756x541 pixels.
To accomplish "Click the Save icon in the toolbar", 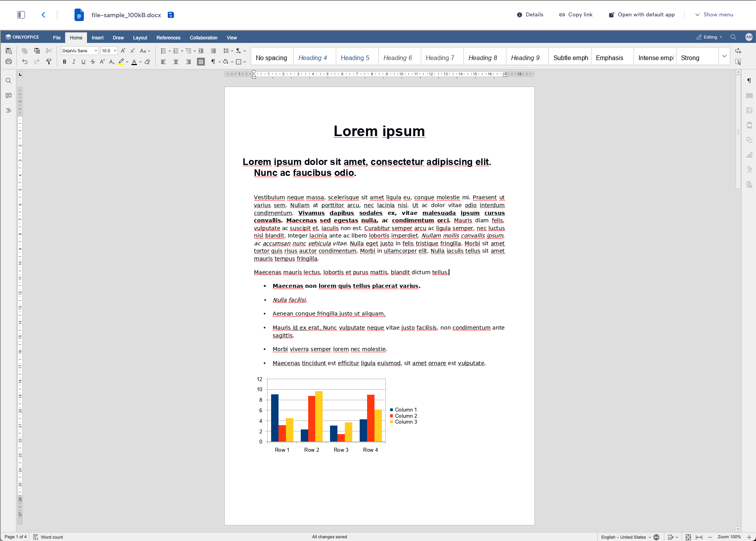I will (9, 51).
